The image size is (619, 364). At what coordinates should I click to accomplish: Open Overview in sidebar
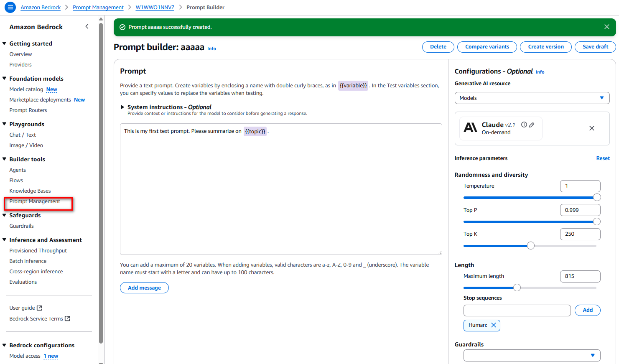(x=20, y=54)
